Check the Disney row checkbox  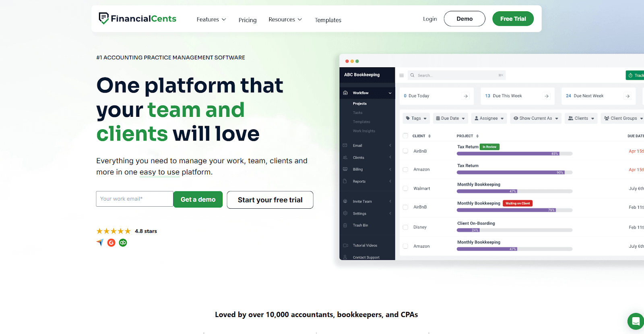pyautogui.click(x=405, y=227)
